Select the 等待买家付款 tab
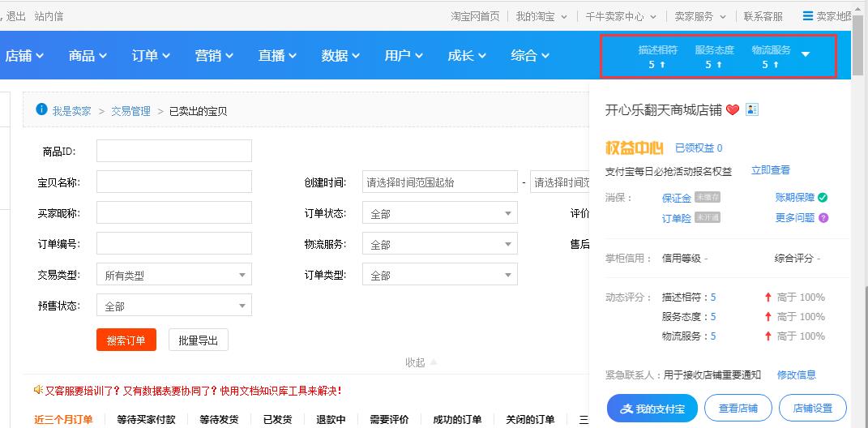Image resolution: width=868 pixels, height=428 pixels. point(146,420)
